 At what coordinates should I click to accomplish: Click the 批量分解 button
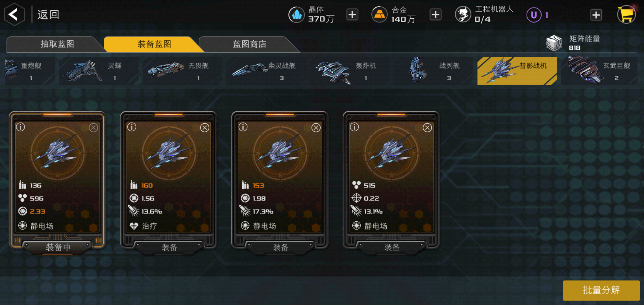(x=601, y=290)
